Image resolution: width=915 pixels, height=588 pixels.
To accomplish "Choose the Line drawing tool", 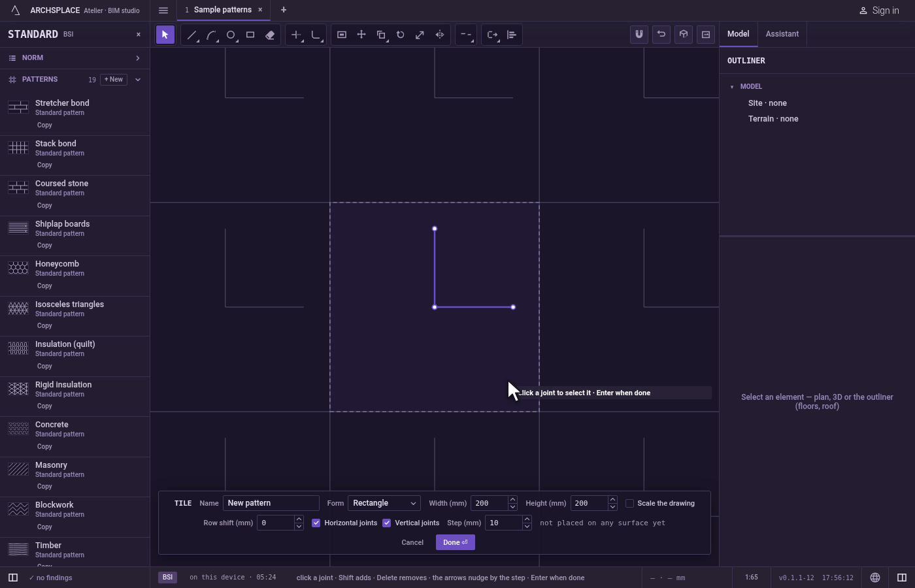I will point(191,35).
